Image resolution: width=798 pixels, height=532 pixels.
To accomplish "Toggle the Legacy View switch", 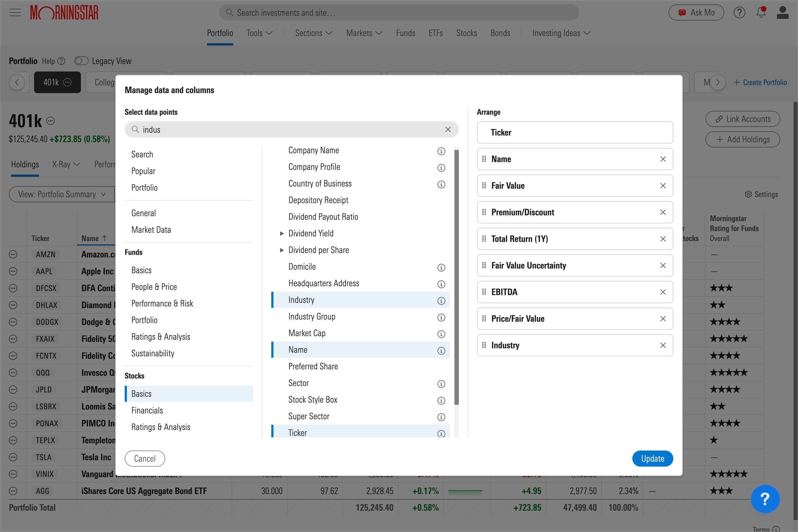I will pyautogui.click(x=81, y=61).
